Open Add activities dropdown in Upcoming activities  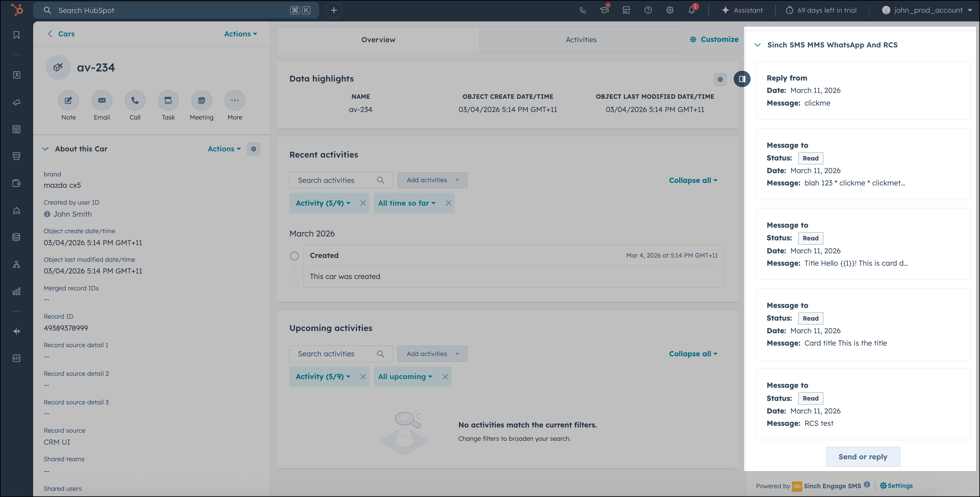pyautogui.click(x=432, y=354)
